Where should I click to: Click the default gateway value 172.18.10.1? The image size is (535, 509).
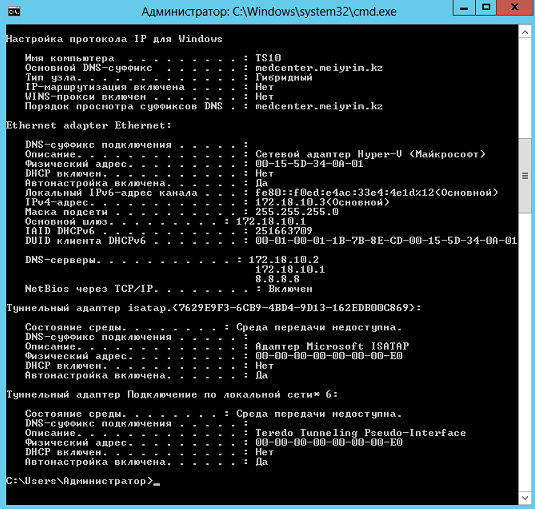coord(271,221)
